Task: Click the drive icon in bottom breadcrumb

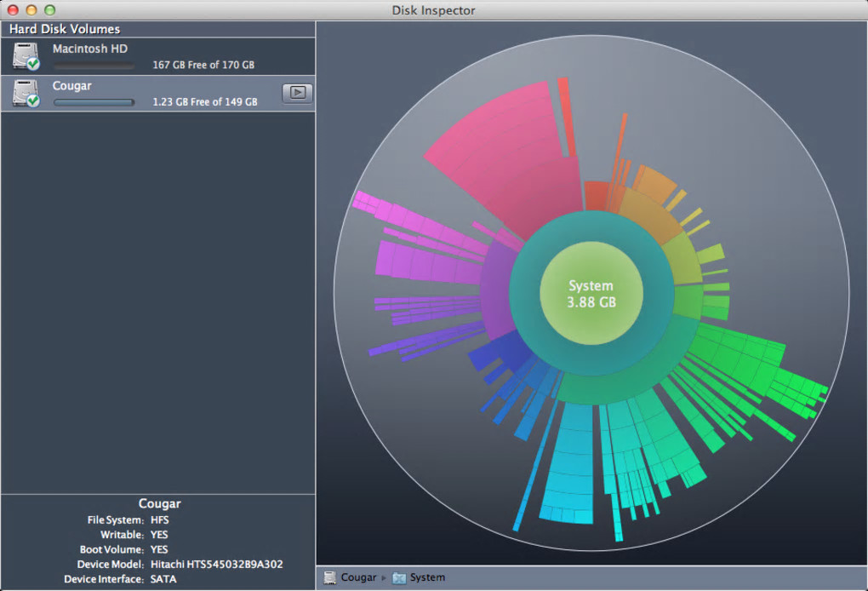Action: point(330,577)
